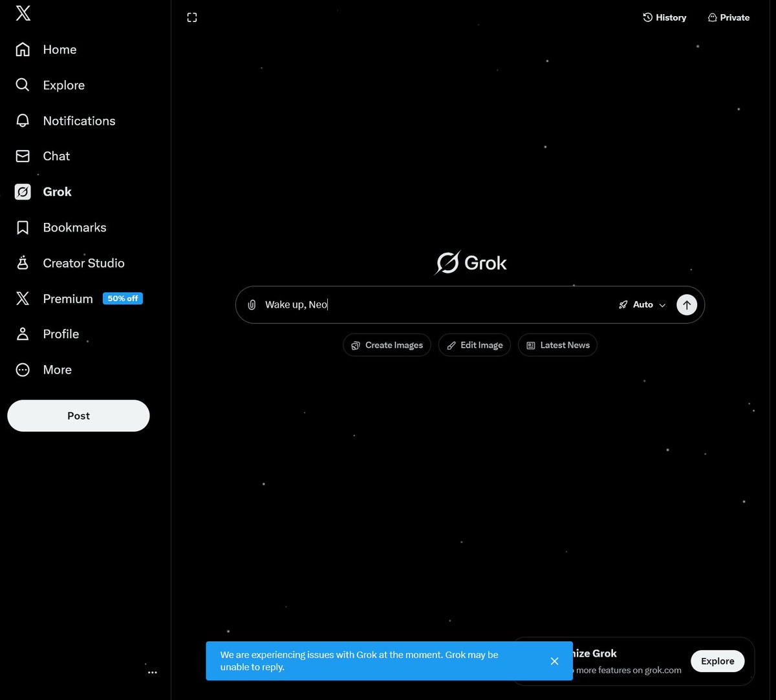Image resolution: width=776 pixels, height=700 pixels.
Task: Open Grok chat History
Action: pos(664,17)
